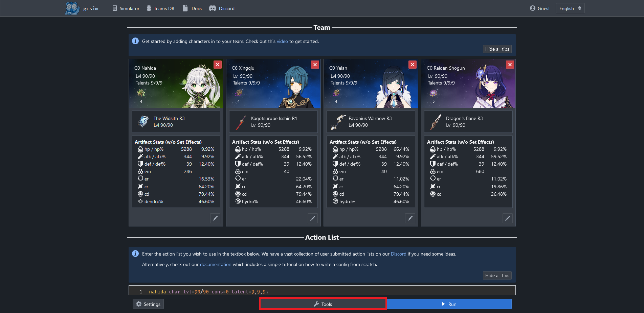This screenshot has width=644, height=313.
Task: Click the gcsim logo icon
Action: [72, 8]
